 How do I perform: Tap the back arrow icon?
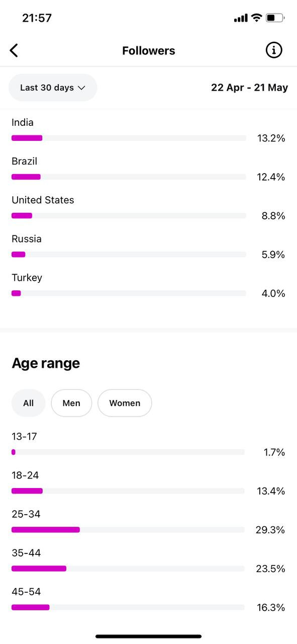(14, 50)
